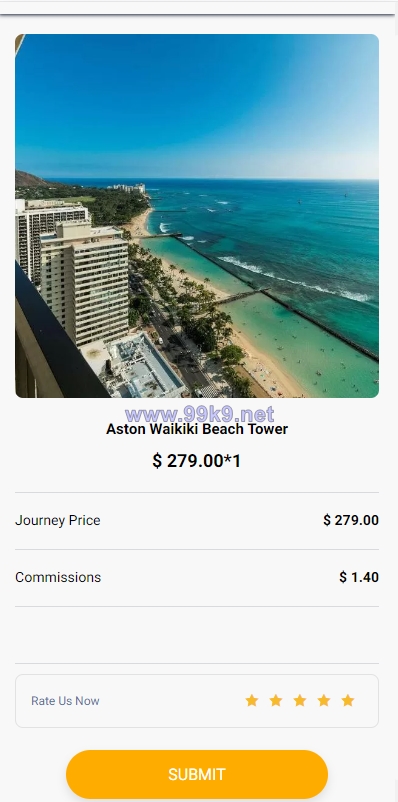Screen dimensions: 398x802
Task: Select the second rating star
Action: point(276,700)
